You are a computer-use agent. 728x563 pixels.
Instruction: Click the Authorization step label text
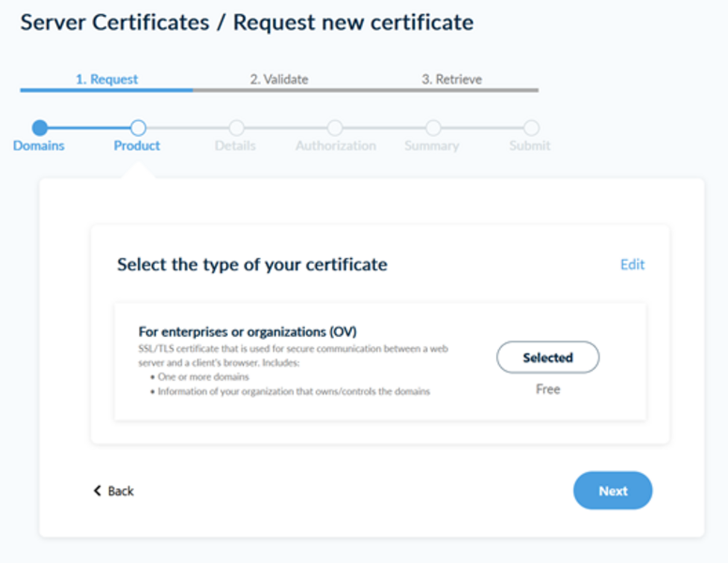[336, 146]
